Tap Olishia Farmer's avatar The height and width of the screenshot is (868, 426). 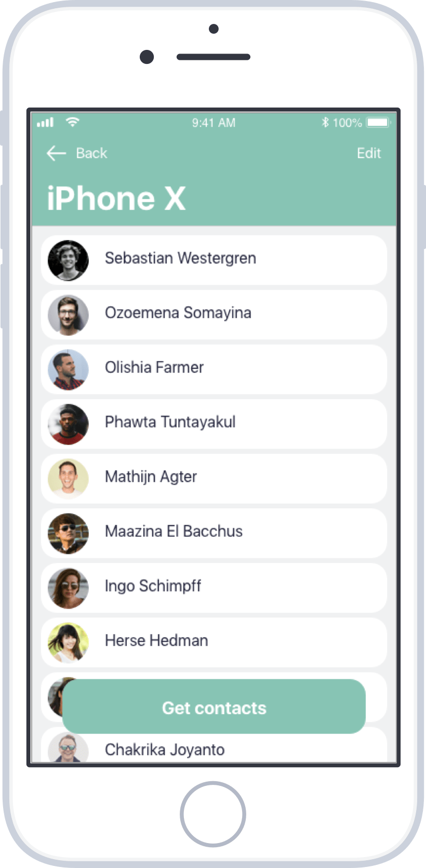click(68, 370)
